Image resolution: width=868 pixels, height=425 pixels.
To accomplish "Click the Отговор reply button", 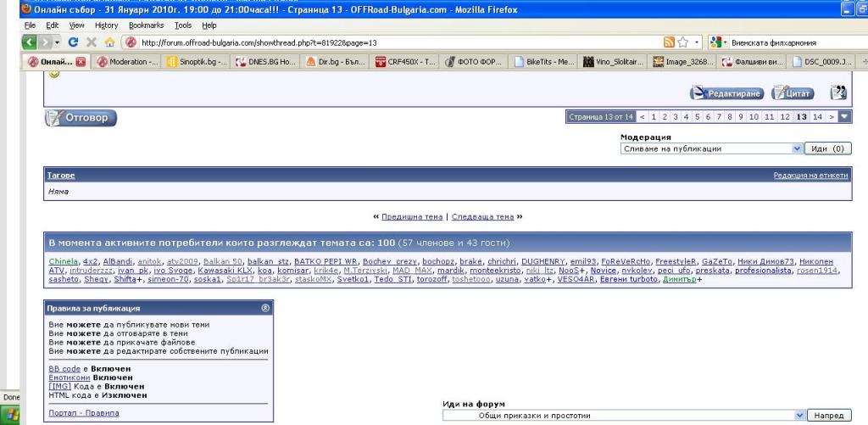I will (81, 118).
